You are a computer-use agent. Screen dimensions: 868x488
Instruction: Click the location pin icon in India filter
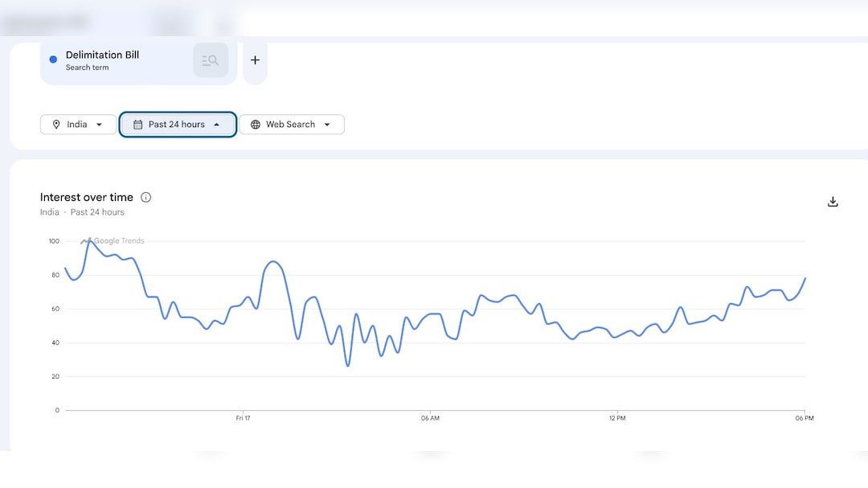[x=56, y=125]
